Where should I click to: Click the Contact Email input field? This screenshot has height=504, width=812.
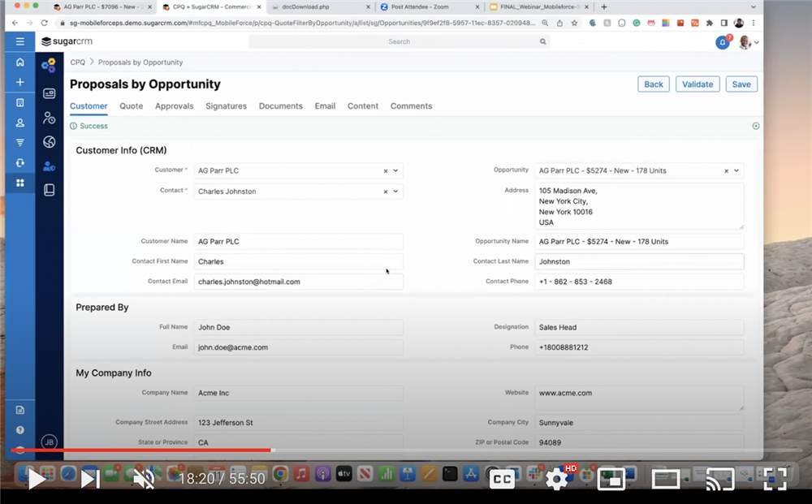pyautogui.click(x=298, y=282)
